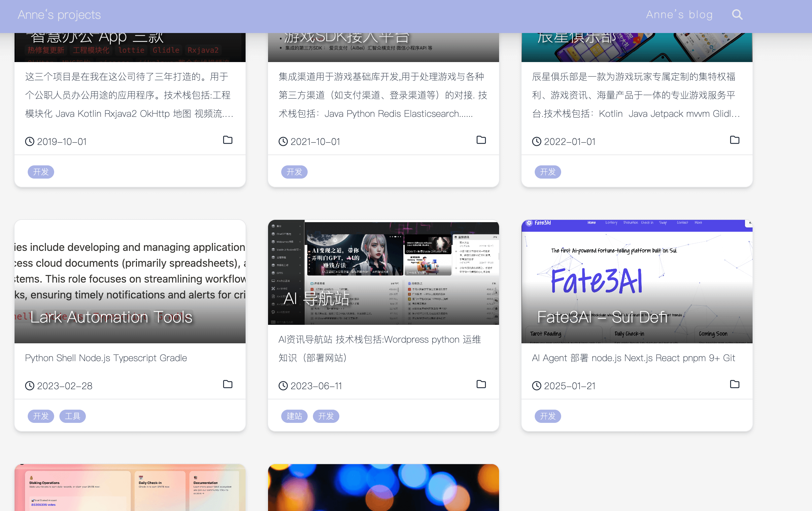Screen dimensions: 812x511
Task: Go to Anne's projects site title
Action: tap(59, 15)
